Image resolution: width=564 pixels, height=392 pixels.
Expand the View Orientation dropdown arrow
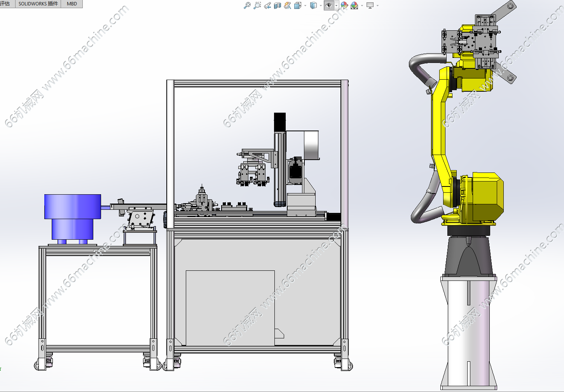305,6
